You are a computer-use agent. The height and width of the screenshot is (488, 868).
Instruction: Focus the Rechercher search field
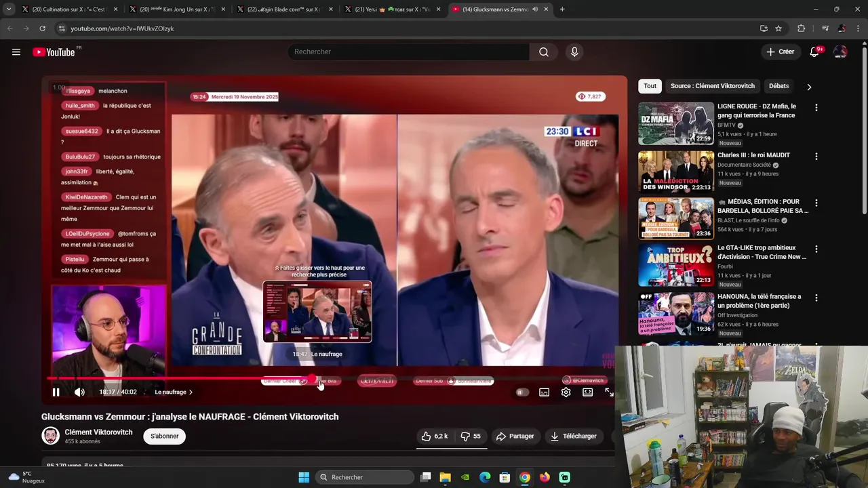click(409, 52)
